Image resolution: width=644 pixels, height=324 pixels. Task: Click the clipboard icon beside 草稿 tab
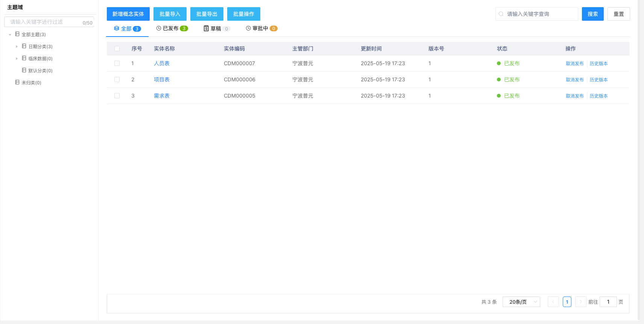pos(206,28)
